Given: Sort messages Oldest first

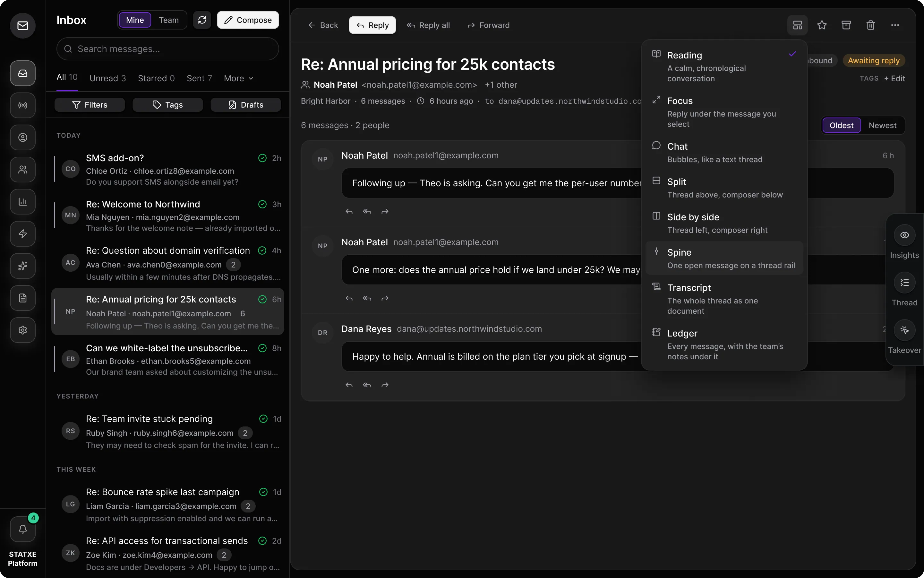Looking at the screenshot, I should (842, 125).
